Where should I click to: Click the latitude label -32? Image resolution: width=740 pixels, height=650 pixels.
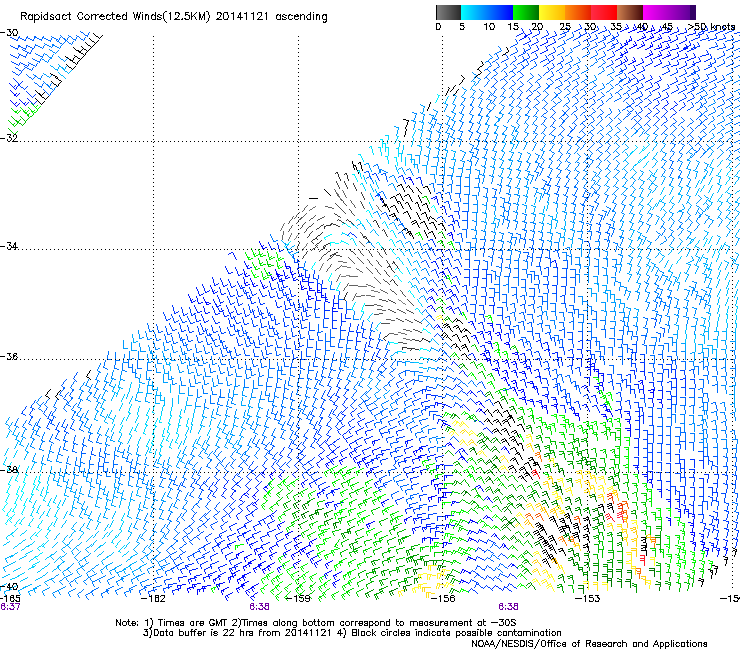coord(9,138)
